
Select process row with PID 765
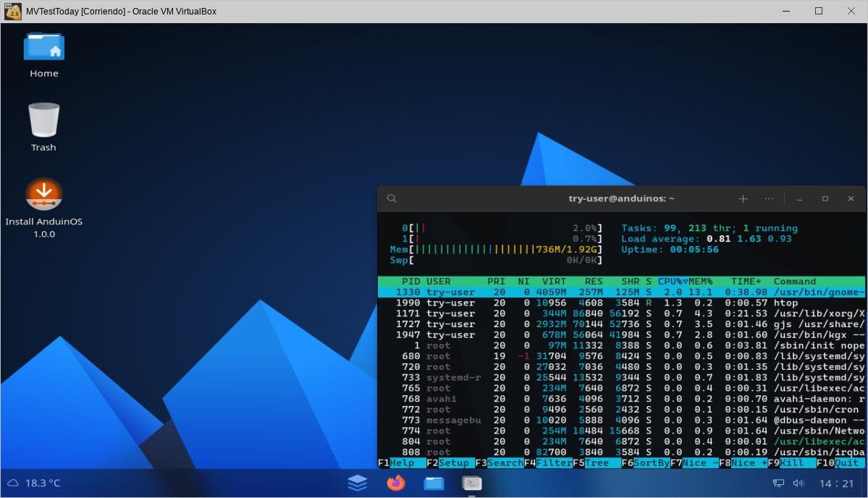pos(622,388)
